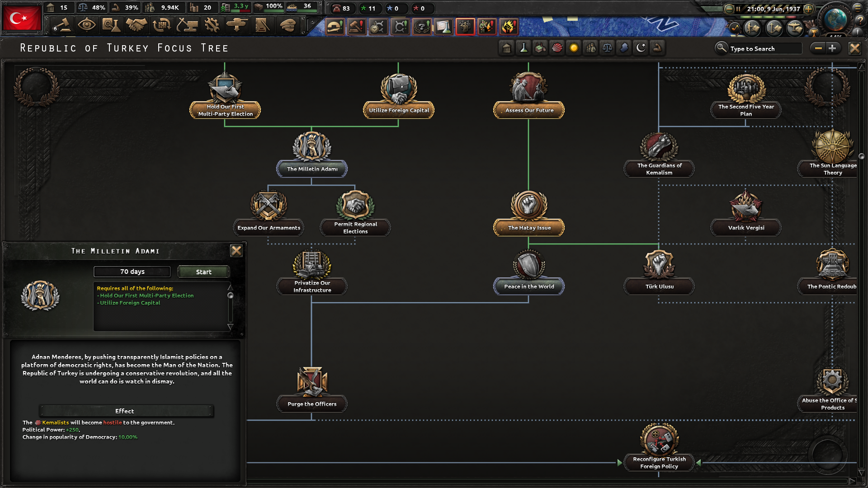Show the army map mode
Viewport: 868px width, 488px height.
point(752,28)
